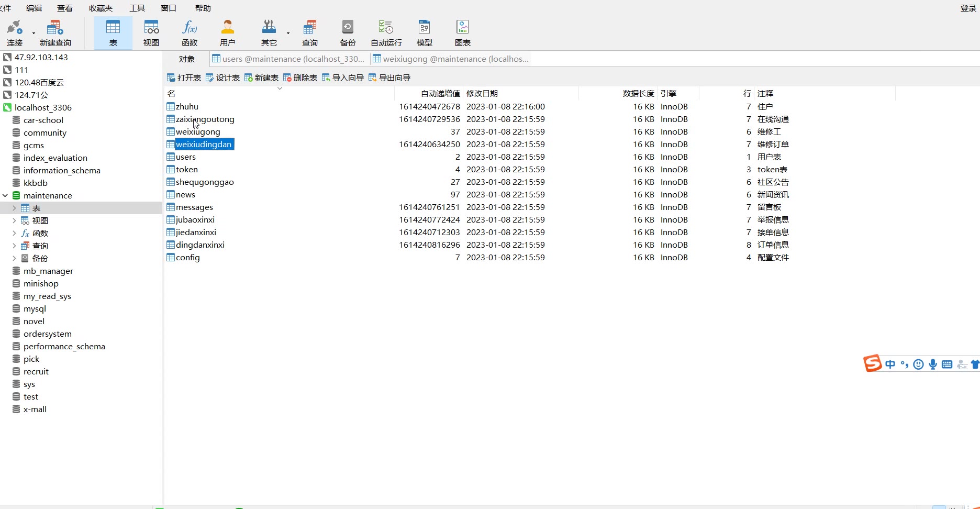Open the Connection (连接) tool
The image size is (980, 509).
click(x=15, y=33)
